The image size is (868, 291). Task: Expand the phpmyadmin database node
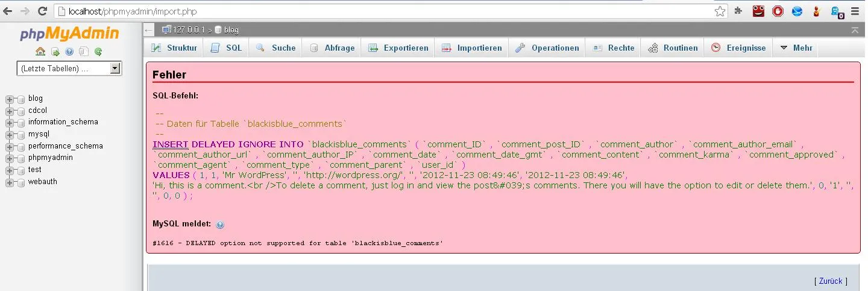point(9,158)
